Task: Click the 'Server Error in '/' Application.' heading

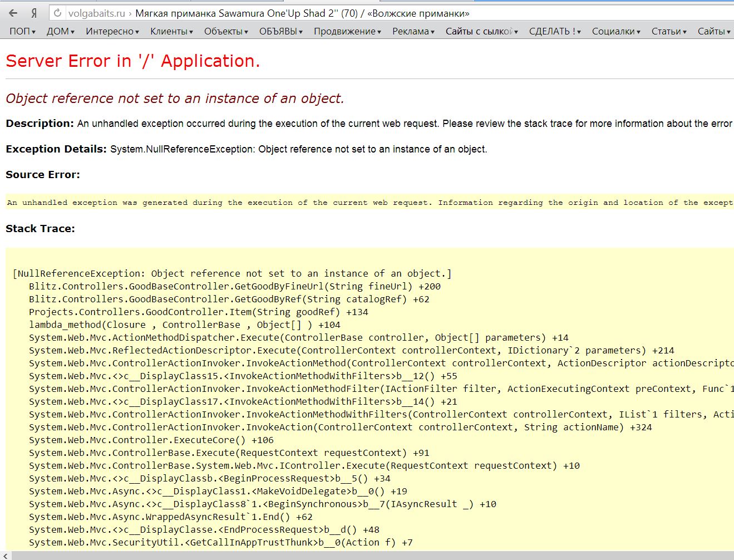Action: click(133, 61)
